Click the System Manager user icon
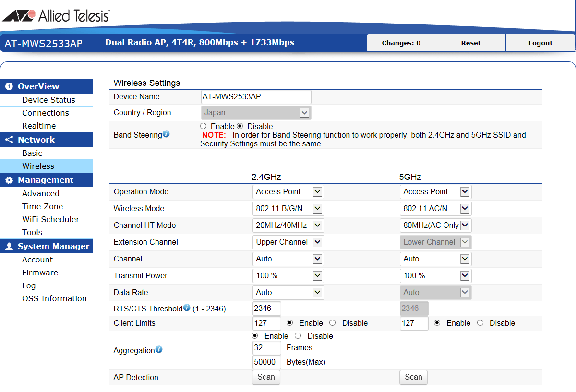576x392 pixels. pyautogui.click(x=9, y=246)
